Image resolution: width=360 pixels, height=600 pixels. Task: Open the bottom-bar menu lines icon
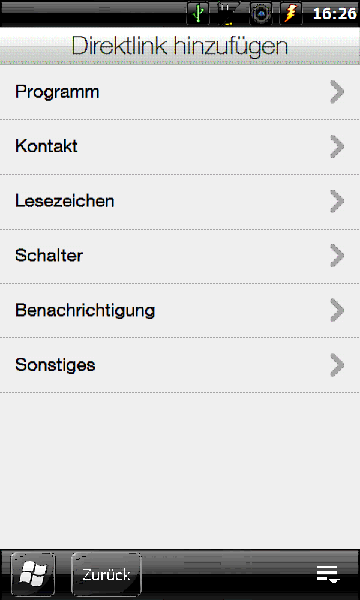(x=328, y=575)
